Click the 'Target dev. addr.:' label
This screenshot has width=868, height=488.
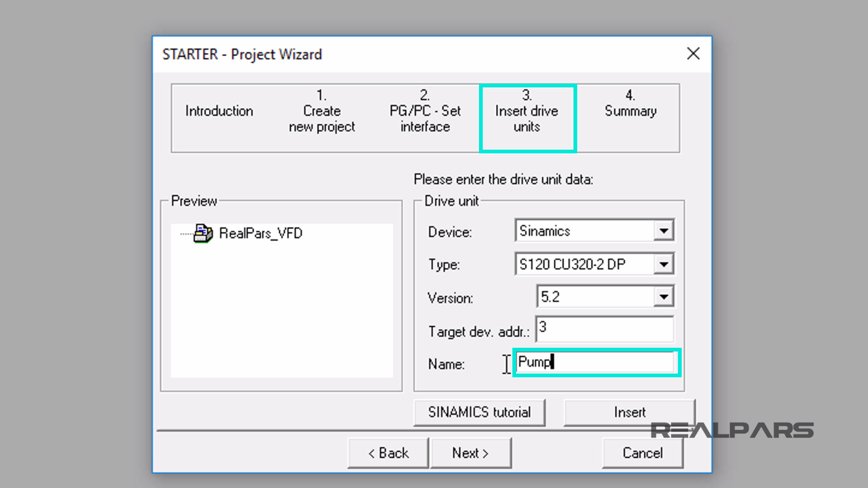pos(479,331)
